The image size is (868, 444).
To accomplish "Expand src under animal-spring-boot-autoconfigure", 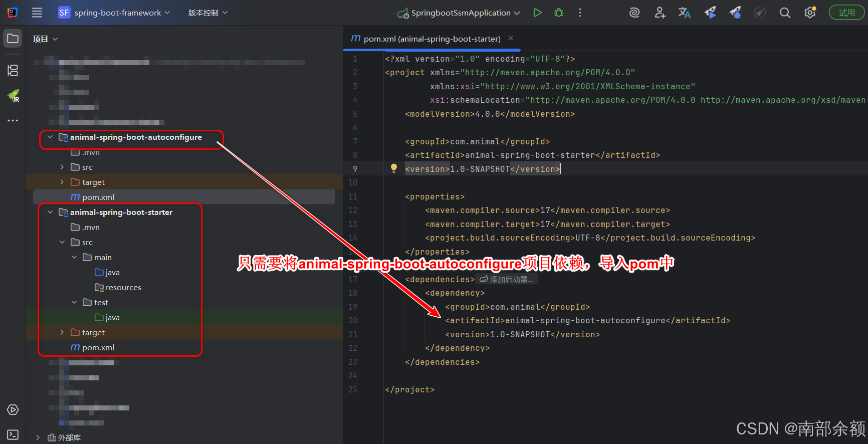I will coord(62,167).
